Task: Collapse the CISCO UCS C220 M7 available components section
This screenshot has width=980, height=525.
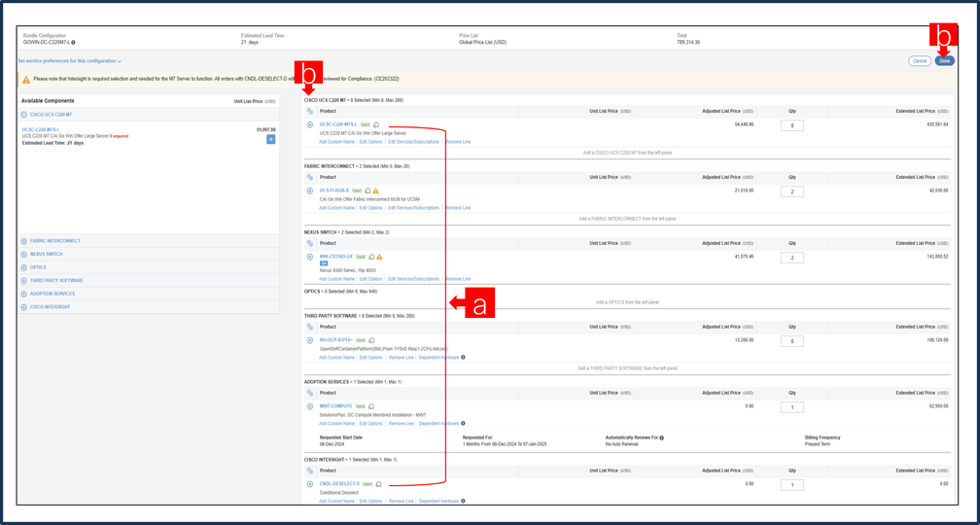Action: [23, 115]
